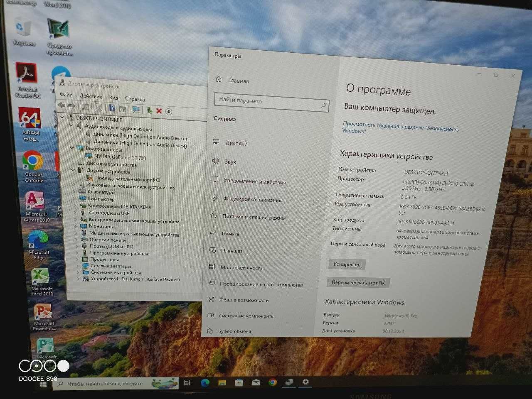Click the blue question-mark Help toolbar icon
The height and width of the screenshot is (399, 532).
pyautogui.click(x=112, y=108)
